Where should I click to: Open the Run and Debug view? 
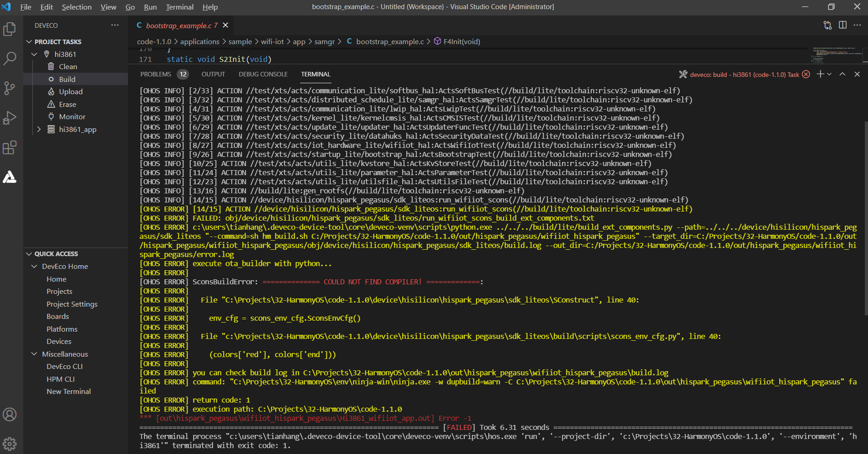[x=10, y=118]
